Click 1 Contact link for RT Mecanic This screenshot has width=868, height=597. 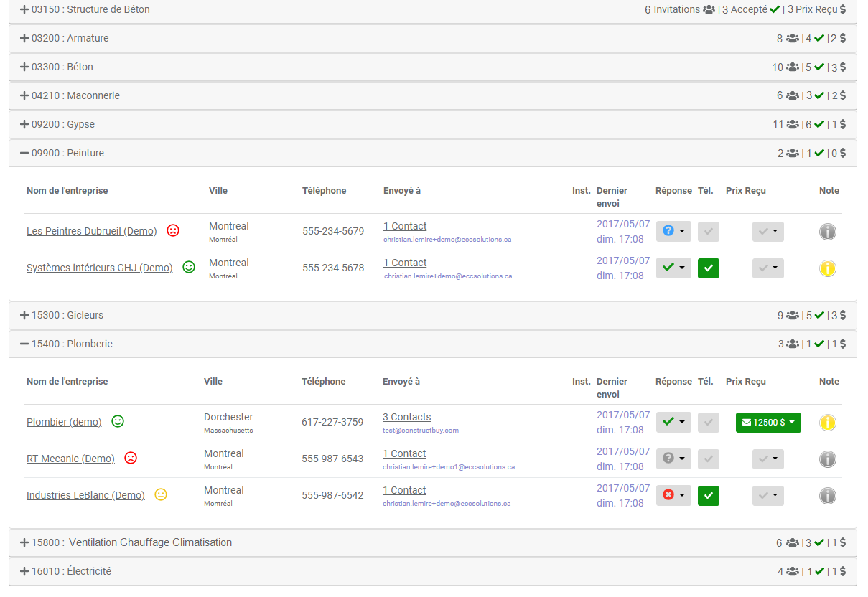[404, 453]
